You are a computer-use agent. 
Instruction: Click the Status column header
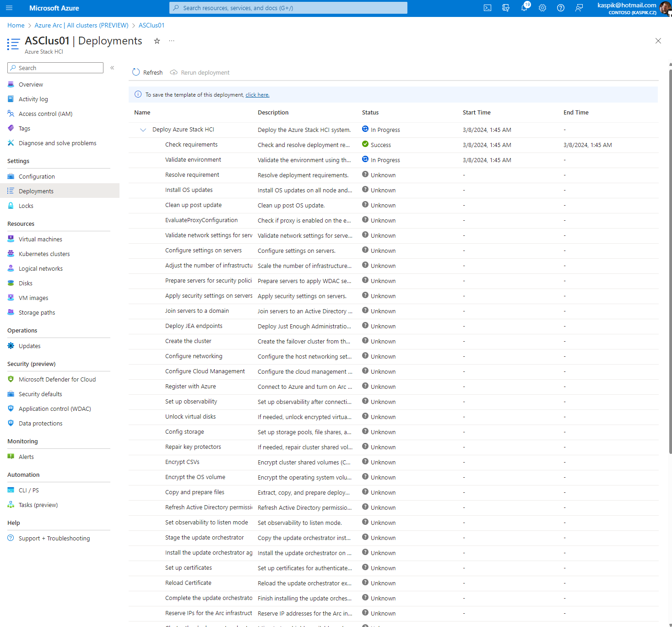tap(370, 112)
